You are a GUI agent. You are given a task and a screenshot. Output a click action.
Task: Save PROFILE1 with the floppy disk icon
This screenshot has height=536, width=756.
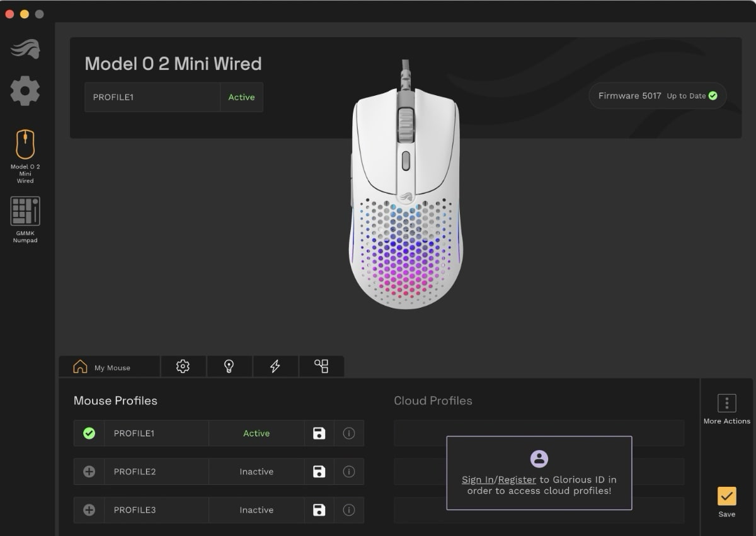pos(319,433)
